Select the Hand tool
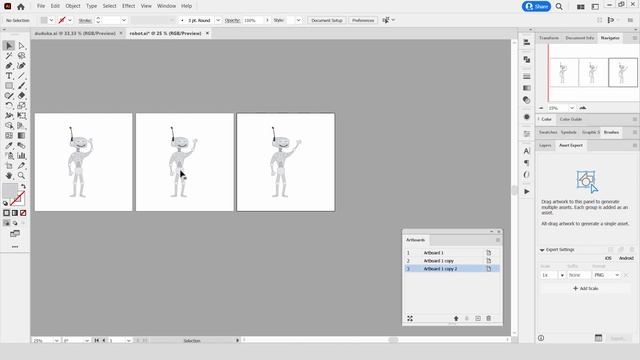Image resolution: width=640 pixels, height=360 pixels. [x=9, y=176]
